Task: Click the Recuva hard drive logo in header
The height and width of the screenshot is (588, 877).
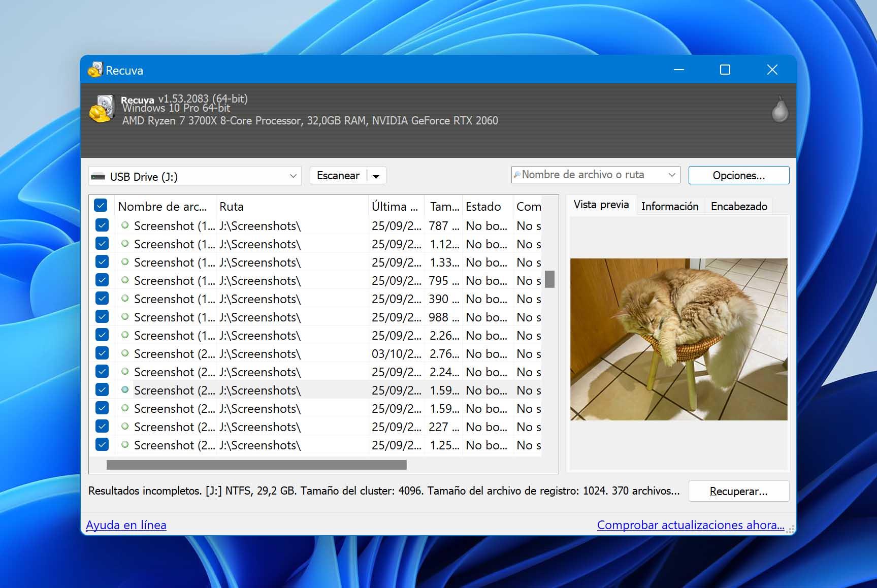Action: tap(102, 109)
